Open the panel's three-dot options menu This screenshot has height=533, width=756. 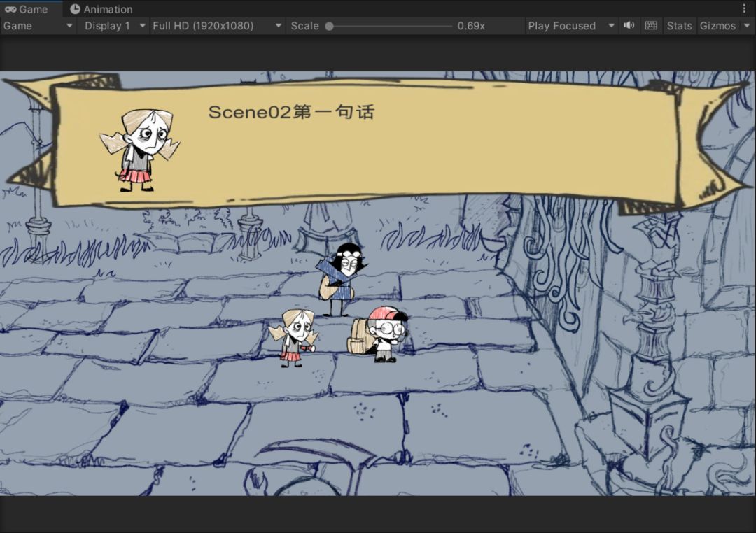(x=744, y=8)
